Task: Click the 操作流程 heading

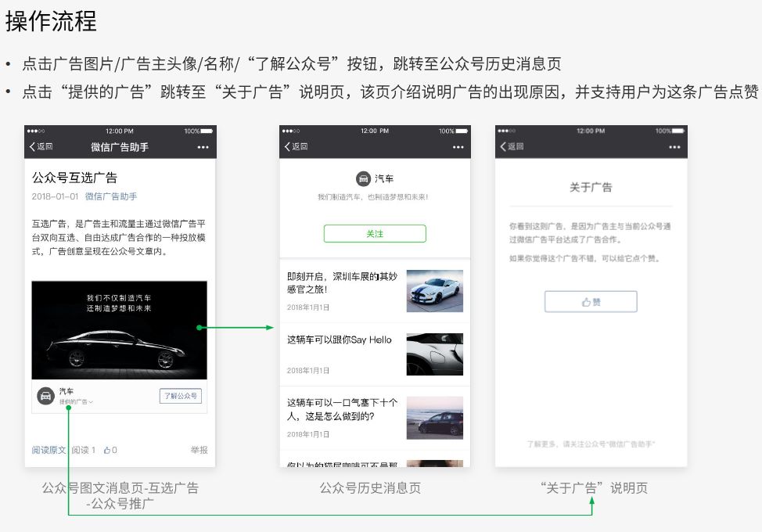Action: coord(51,21)
